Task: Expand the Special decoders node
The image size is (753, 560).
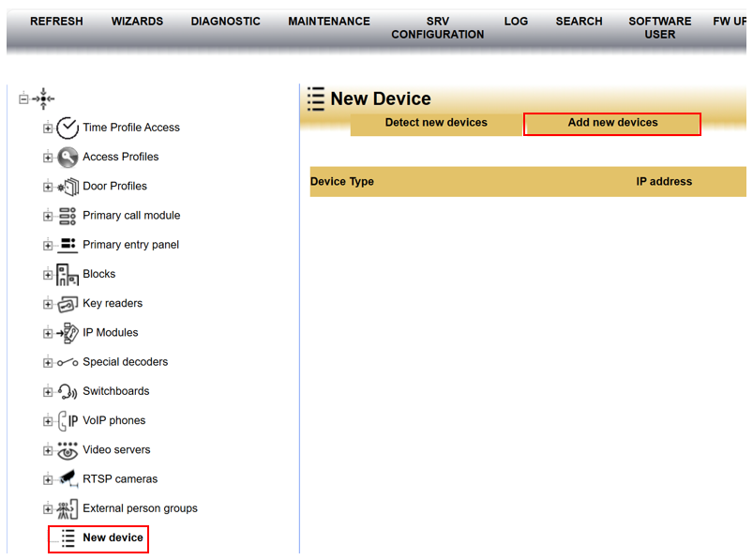Action: point(48,363)
